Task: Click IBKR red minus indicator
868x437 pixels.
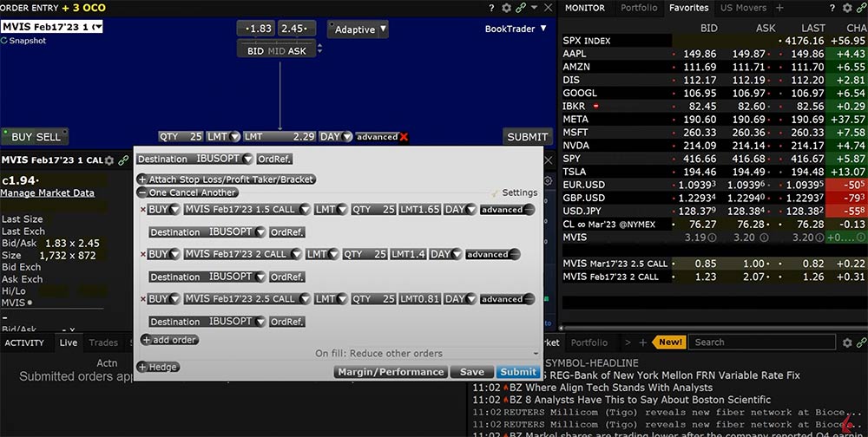Action: click(x=596, y=106)
